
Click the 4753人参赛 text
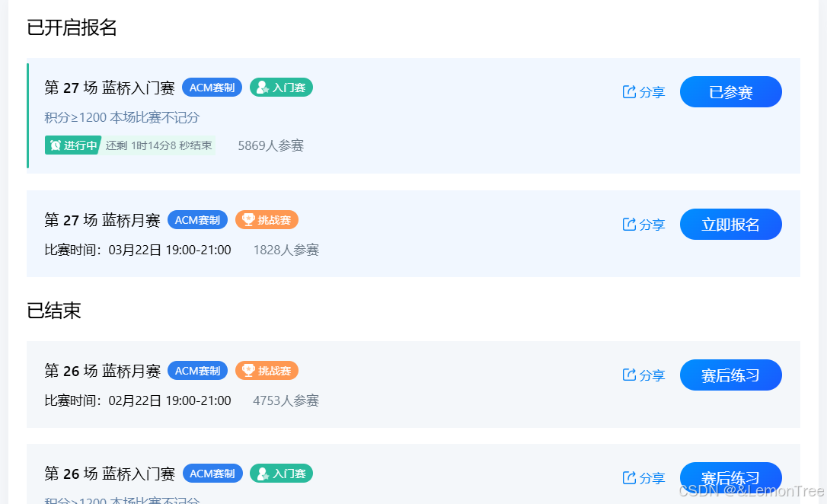[x=286, y=400]
